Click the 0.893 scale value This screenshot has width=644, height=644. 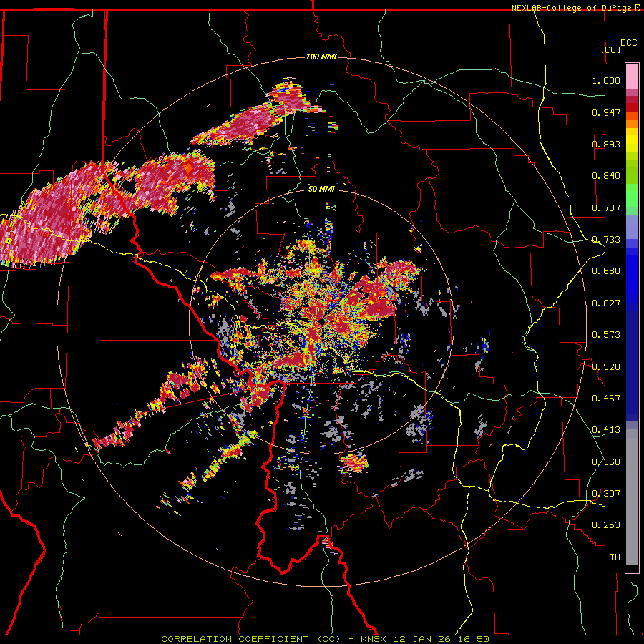point(606,144)
